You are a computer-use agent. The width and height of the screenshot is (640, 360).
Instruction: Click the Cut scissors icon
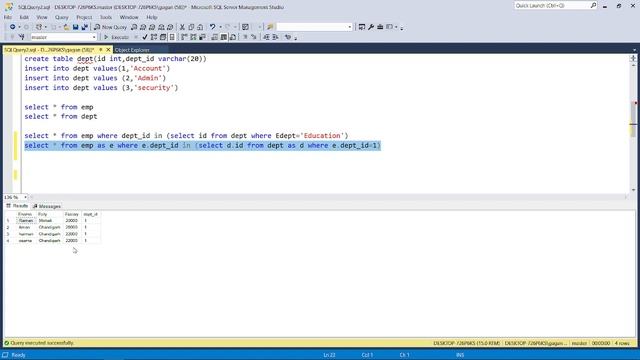click(182, 27)
